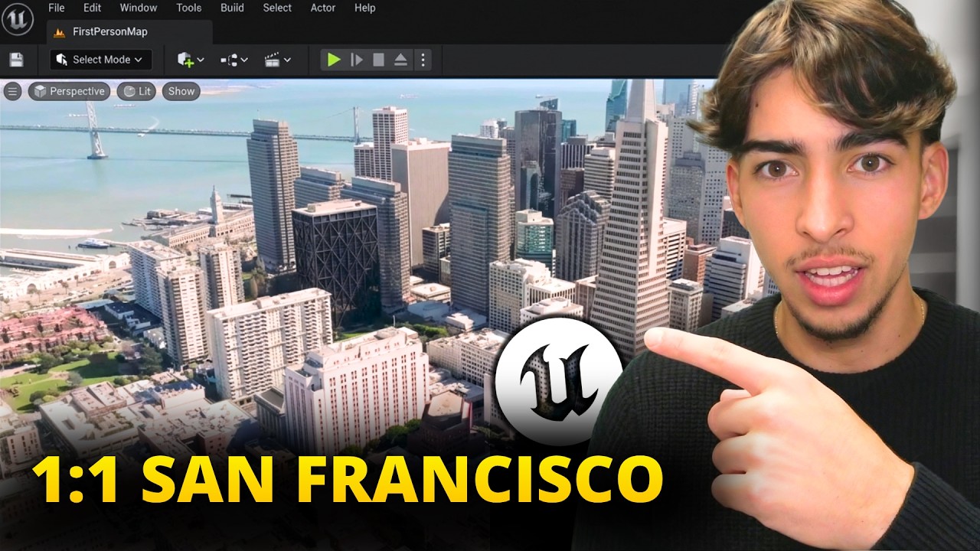Open the quick Add content menu with green plus
Screen dimensions: 980x551
pos(191,60)
